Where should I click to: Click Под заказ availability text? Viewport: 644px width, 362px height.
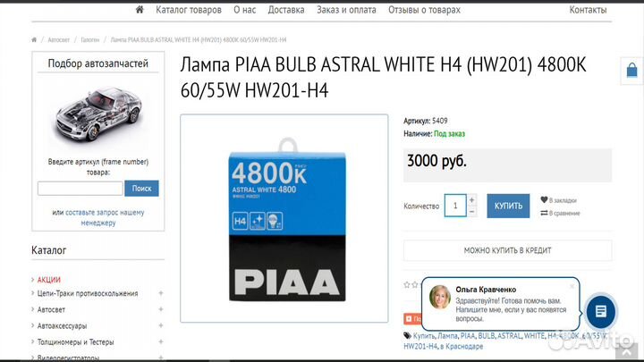449,134
